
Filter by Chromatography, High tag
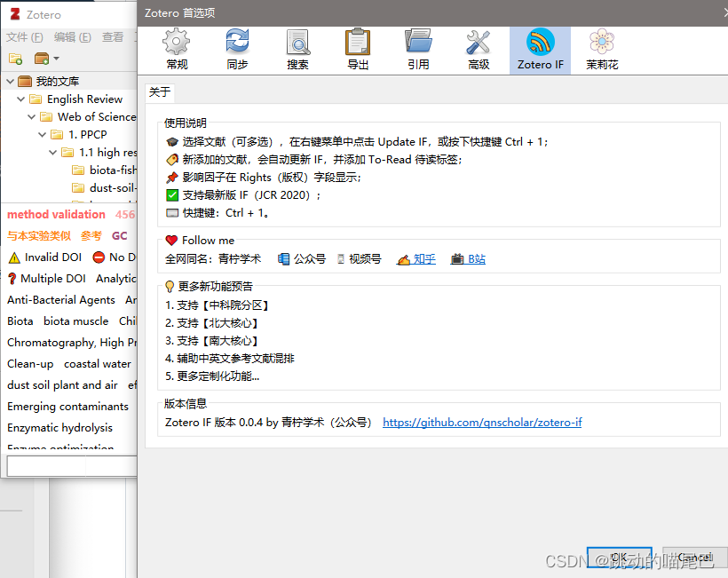pos(72,343)
